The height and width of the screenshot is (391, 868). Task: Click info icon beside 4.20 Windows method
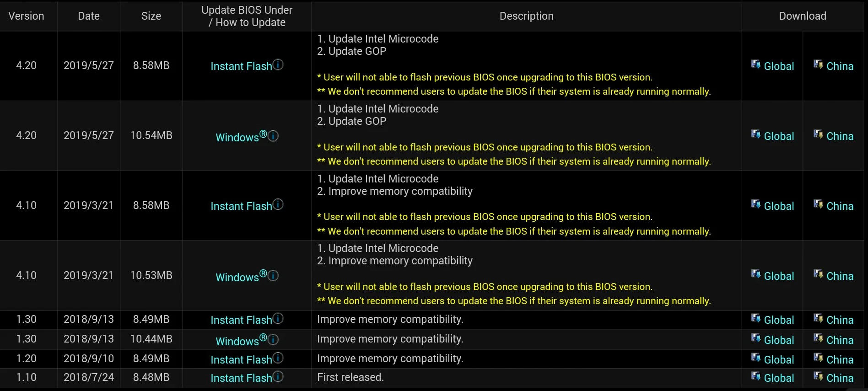point(273,136)
